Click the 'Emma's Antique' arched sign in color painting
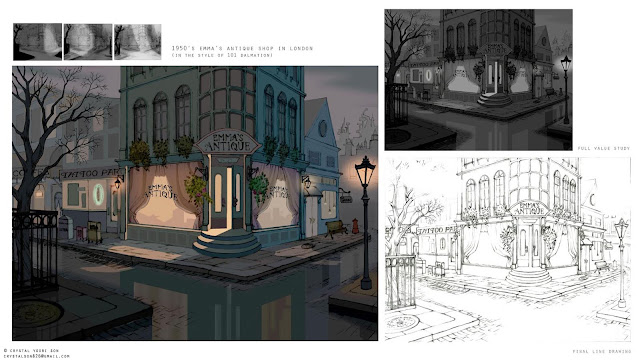The width and height of the screenshot is (640, 362). pos(227,142)
